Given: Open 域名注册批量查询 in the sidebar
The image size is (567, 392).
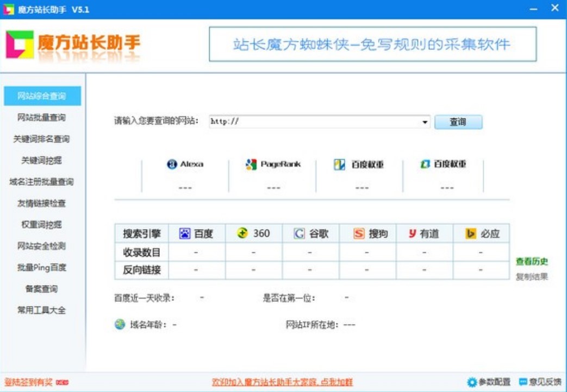Looking at the screenshot, I should tap(41, 182).
